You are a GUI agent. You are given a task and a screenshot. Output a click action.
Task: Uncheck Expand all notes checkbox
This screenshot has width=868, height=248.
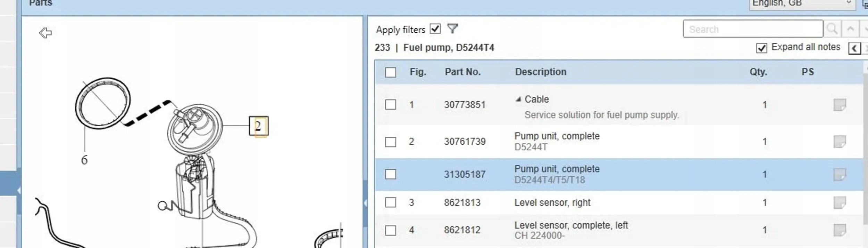pos(761,48)
